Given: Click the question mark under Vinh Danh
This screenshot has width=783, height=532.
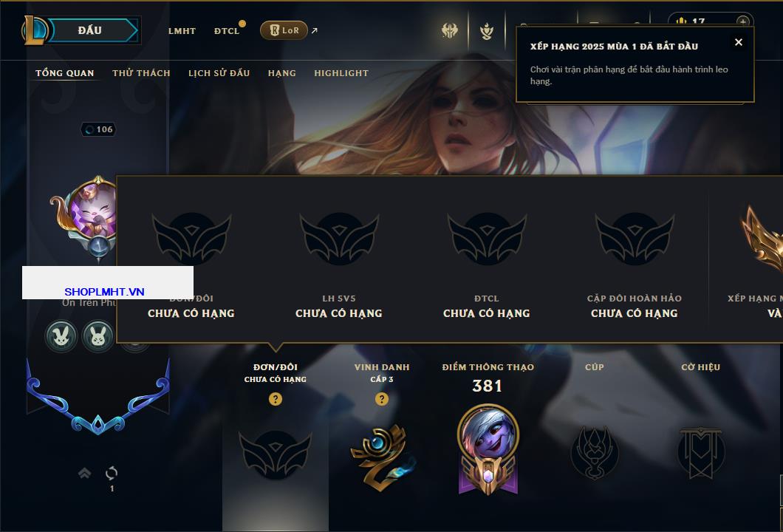Looking at the screenshot, I should (x=381, y=398).
